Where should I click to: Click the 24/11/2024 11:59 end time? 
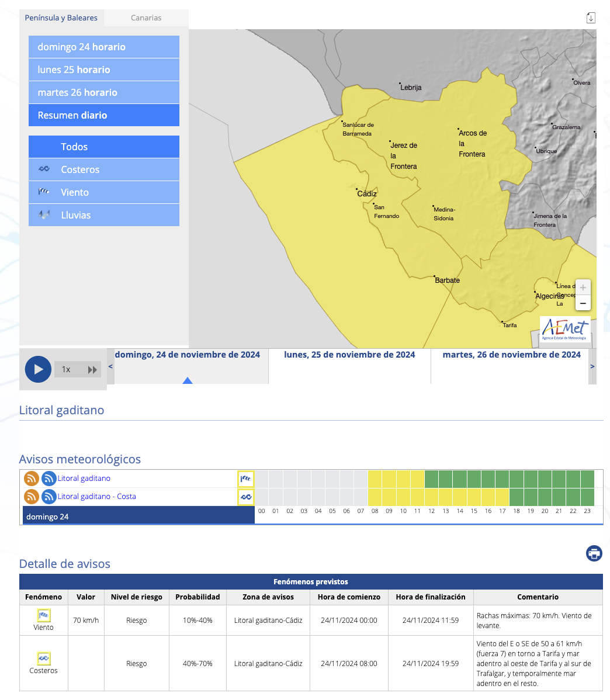click(x=431, y=621)
